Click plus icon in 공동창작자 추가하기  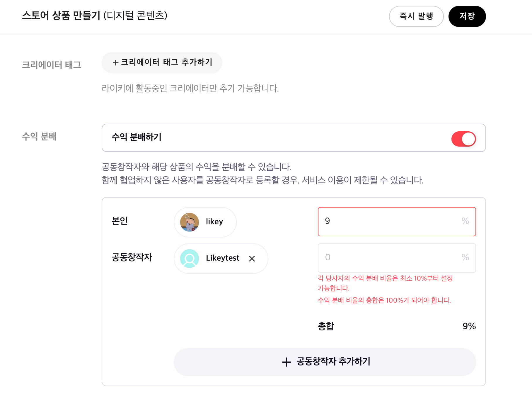(286, 362)
